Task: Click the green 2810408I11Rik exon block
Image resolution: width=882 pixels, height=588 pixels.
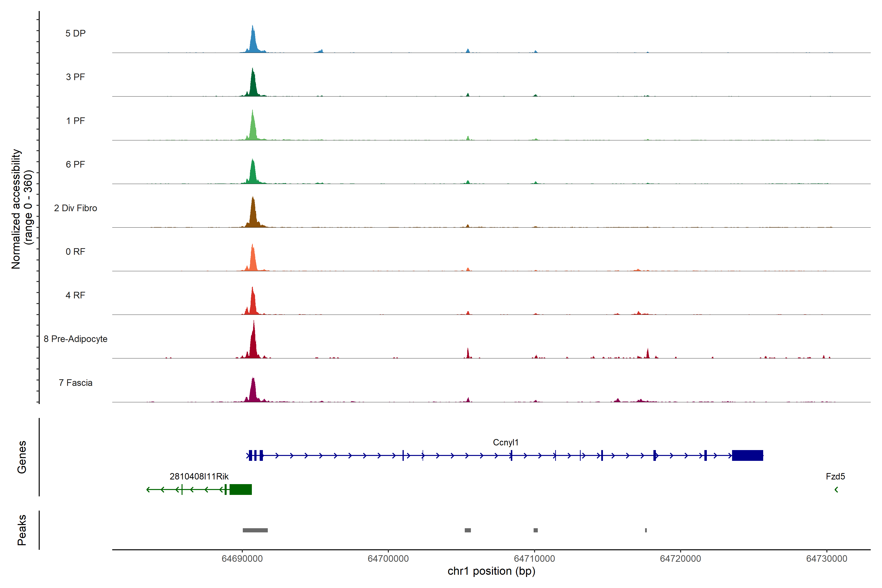Action: pos(240,490)
